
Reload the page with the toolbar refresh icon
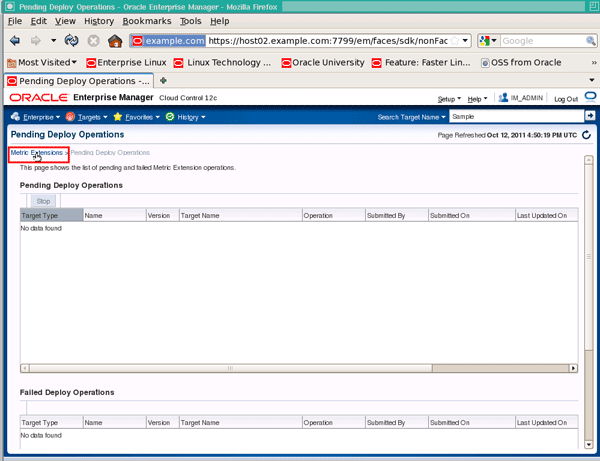(72, 40)
